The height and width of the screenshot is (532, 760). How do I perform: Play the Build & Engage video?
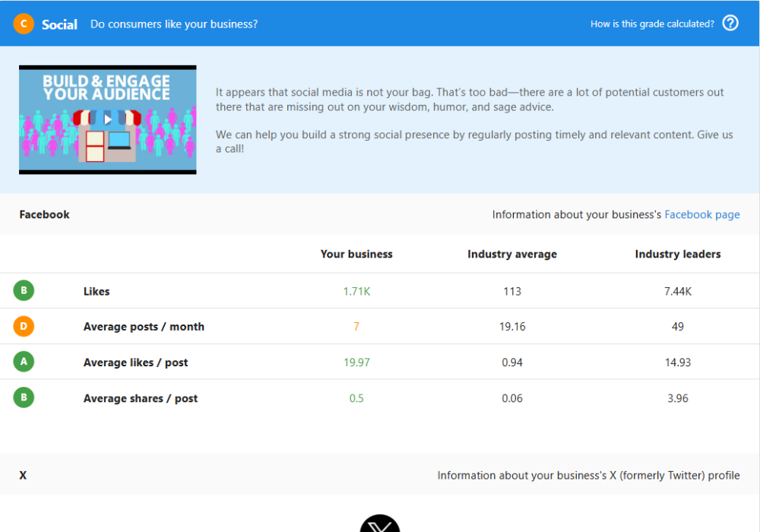pos(108,119)
